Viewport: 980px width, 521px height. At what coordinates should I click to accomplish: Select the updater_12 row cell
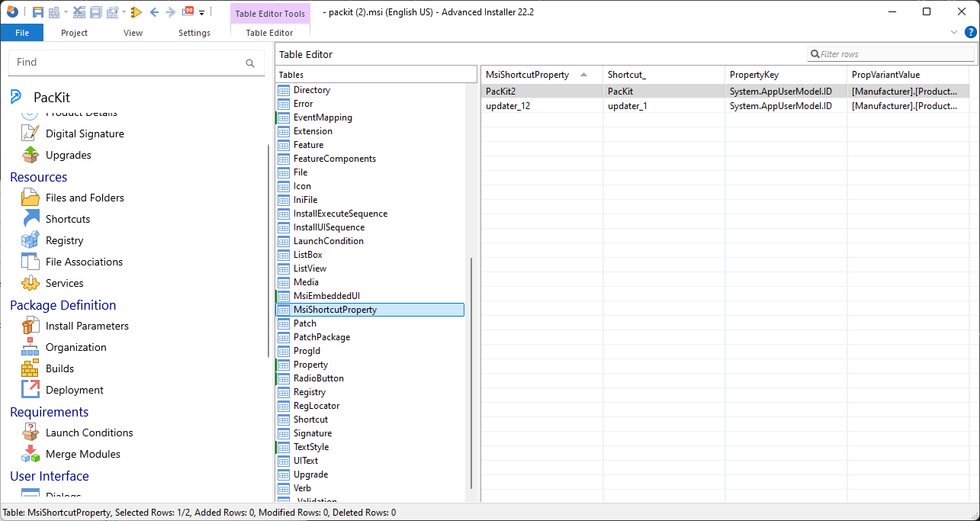(x=541, y=106)
